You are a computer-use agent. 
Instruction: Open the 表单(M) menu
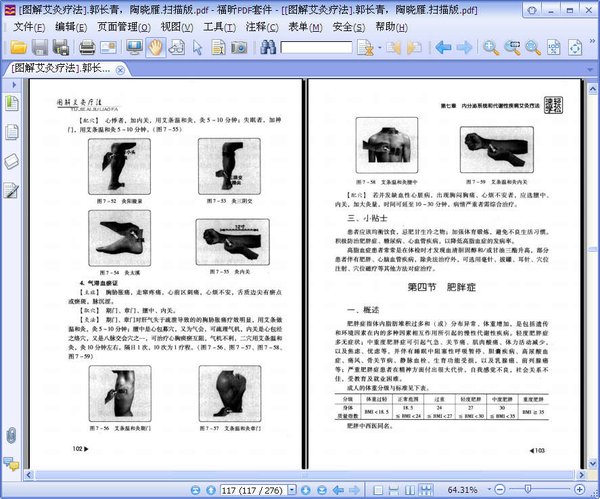305,27
